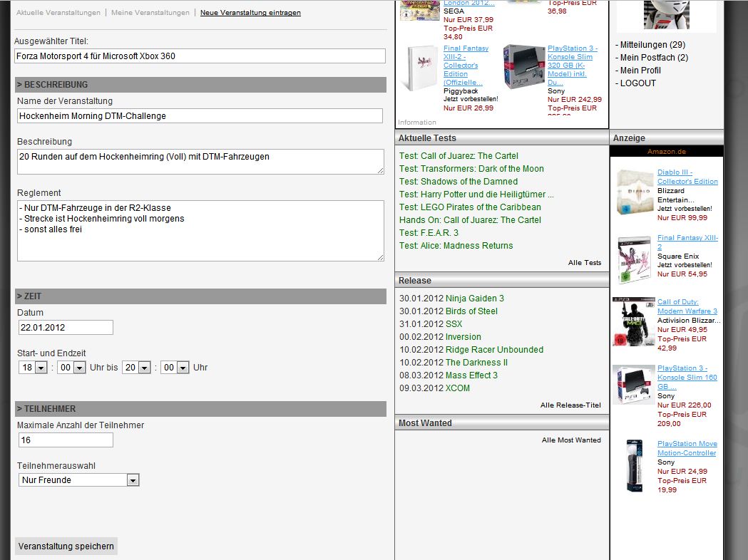Open the start hour dropdown showing 18
748x560 pixels.
[x=34, y=368]
